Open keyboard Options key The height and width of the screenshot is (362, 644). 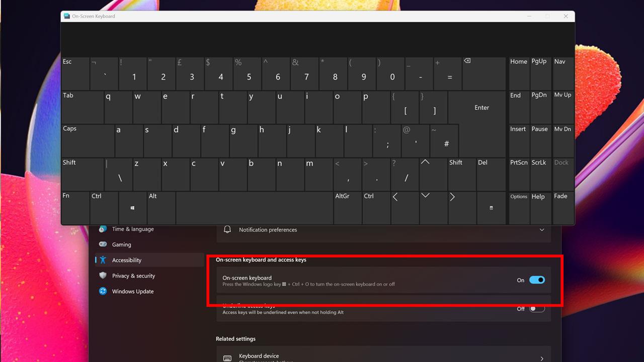point(519,208)
